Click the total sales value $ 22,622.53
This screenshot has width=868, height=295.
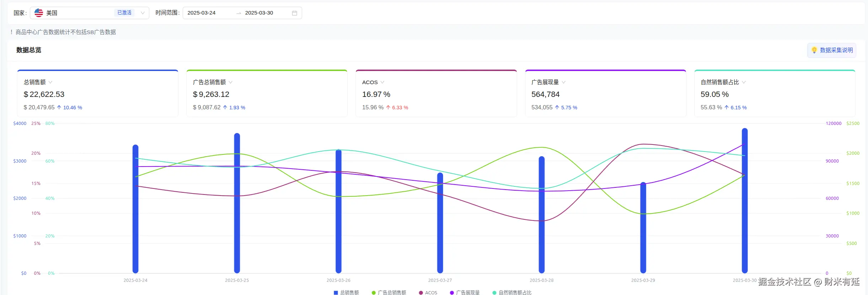(44, 94)
